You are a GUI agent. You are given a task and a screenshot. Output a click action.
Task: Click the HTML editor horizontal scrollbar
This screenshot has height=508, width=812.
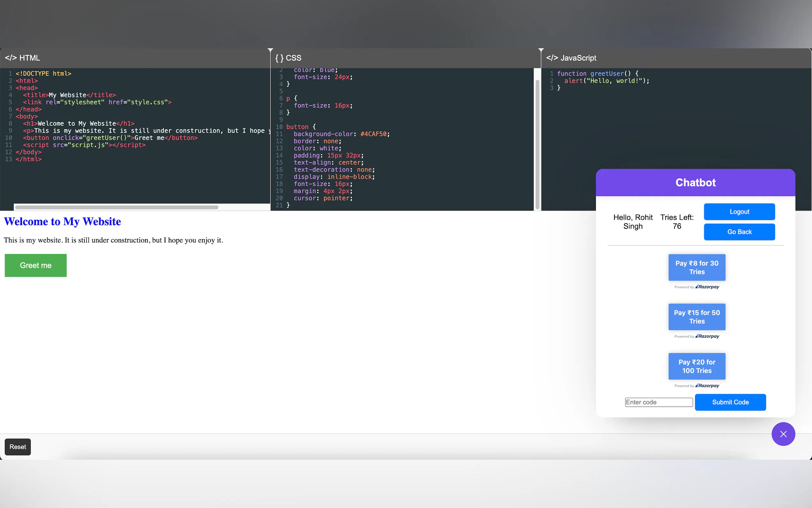coord(116,207)
